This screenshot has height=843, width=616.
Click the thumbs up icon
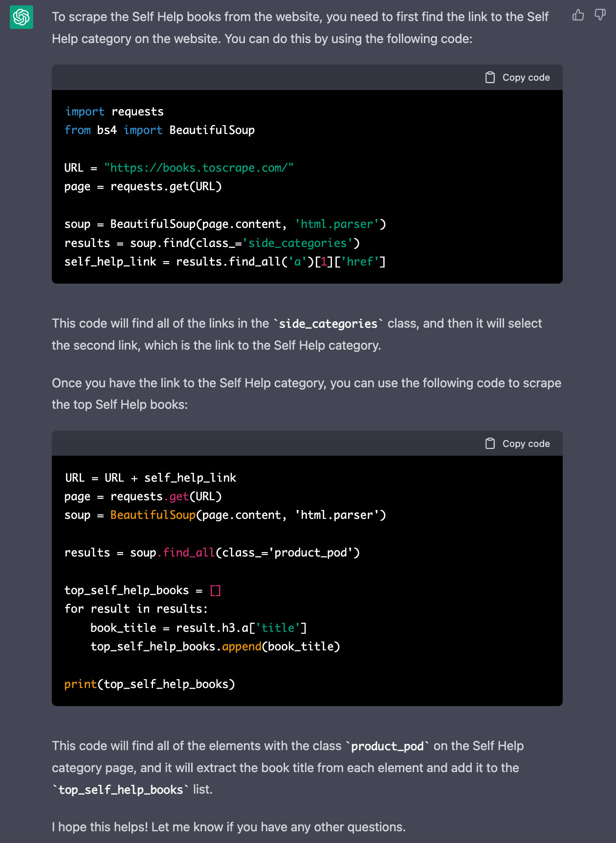[578, 15]
